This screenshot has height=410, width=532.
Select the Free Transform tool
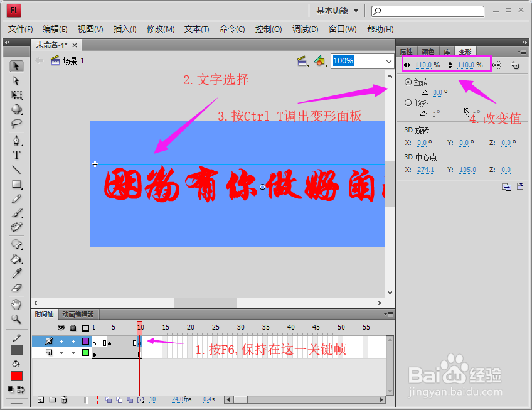point(16,95)
